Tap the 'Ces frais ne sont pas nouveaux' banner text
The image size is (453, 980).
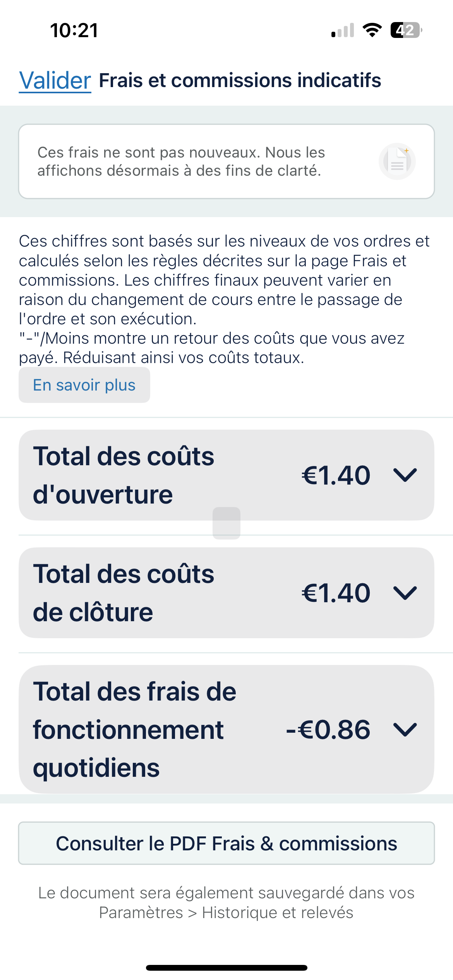click(181, 161)
